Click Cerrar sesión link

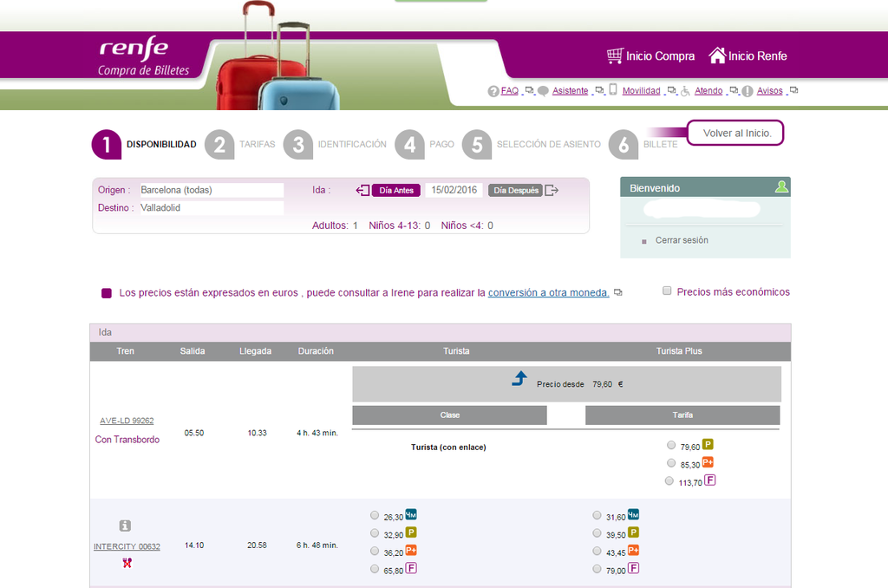tap(682, 240)
